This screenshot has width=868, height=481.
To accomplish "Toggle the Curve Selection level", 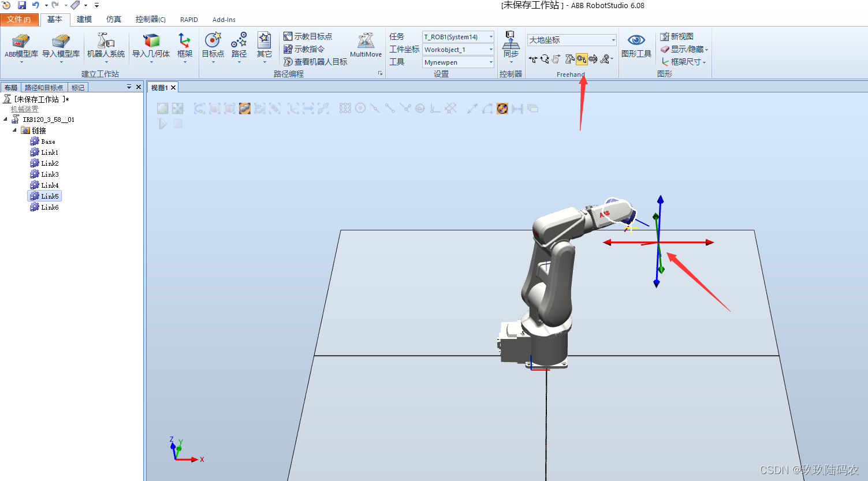I will pos(199,108).
